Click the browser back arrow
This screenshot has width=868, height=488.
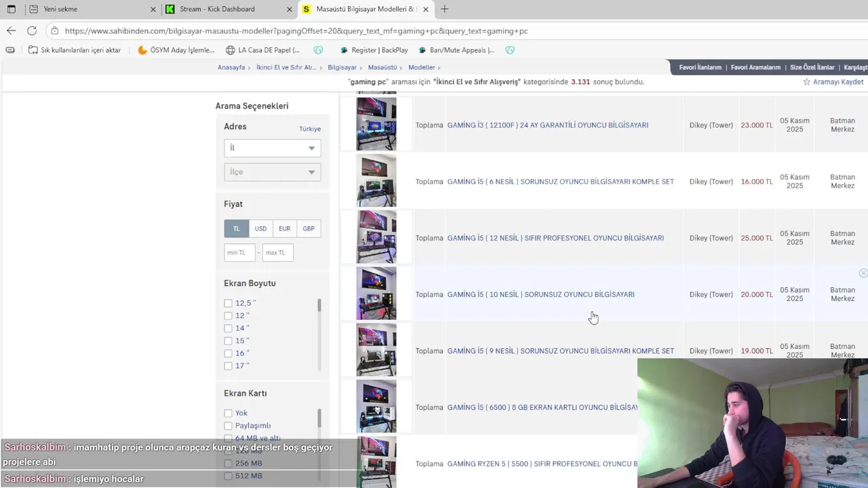point(11,30)
